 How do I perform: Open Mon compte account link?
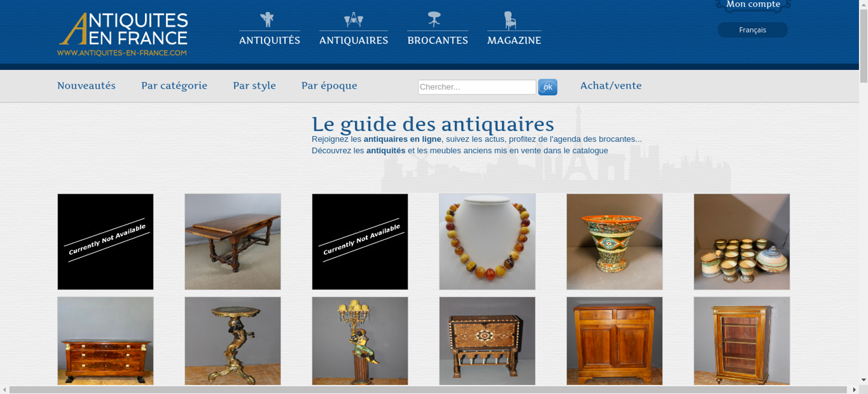point(753,4)
